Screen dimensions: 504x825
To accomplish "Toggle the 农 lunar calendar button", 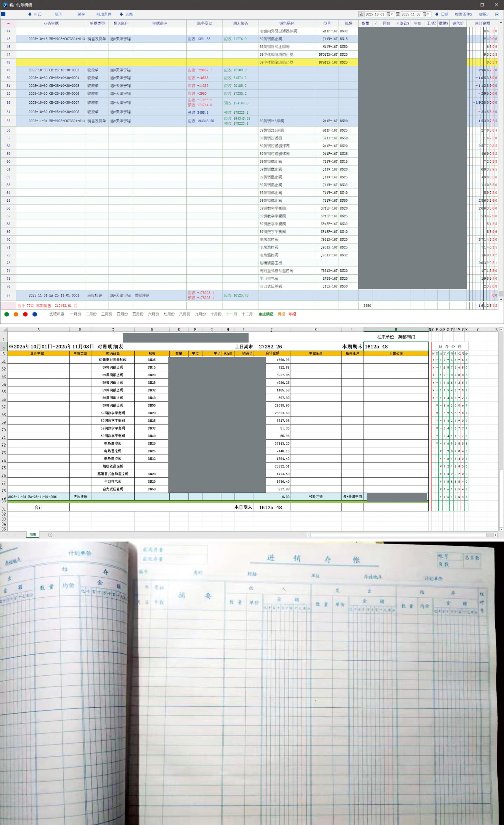I will pyautogui.click(x=361, y=14).
